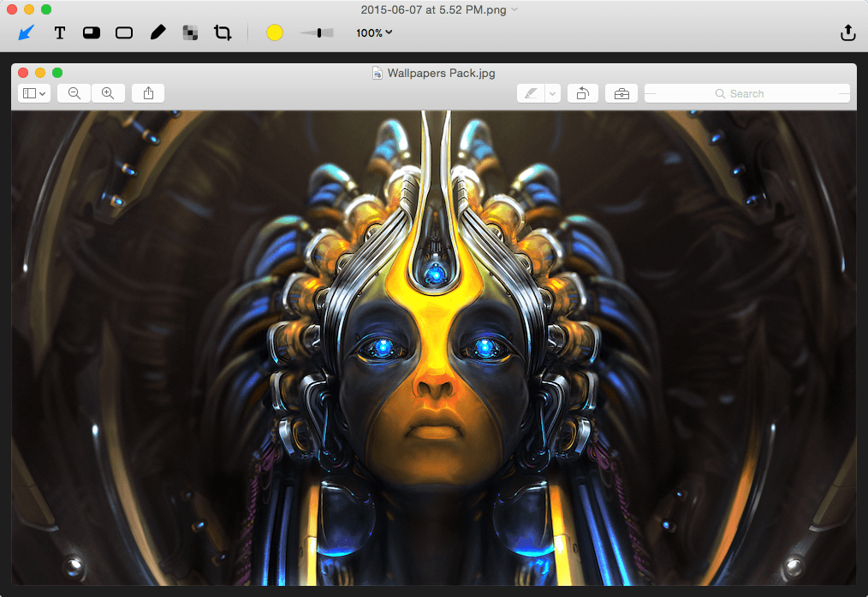Open the file title dropdown arrow
This screenshot has width=868, height=597.
point(514,9)
